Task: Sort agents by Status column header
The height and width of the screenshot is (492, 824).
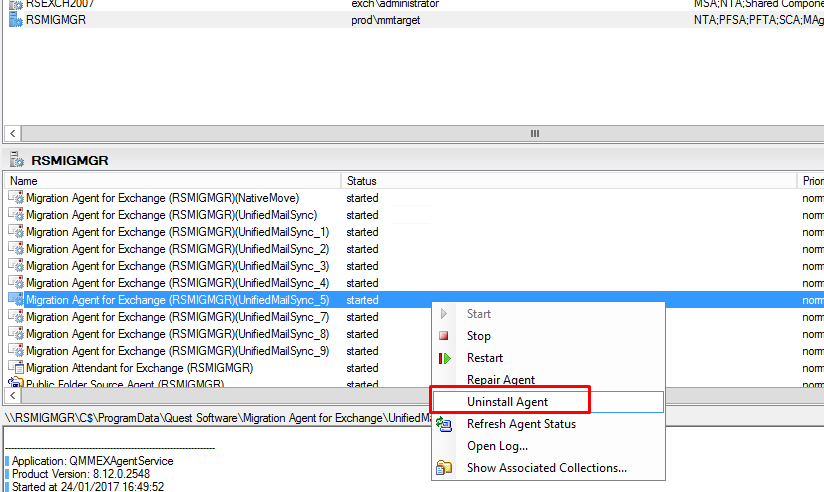Action: 361,181
